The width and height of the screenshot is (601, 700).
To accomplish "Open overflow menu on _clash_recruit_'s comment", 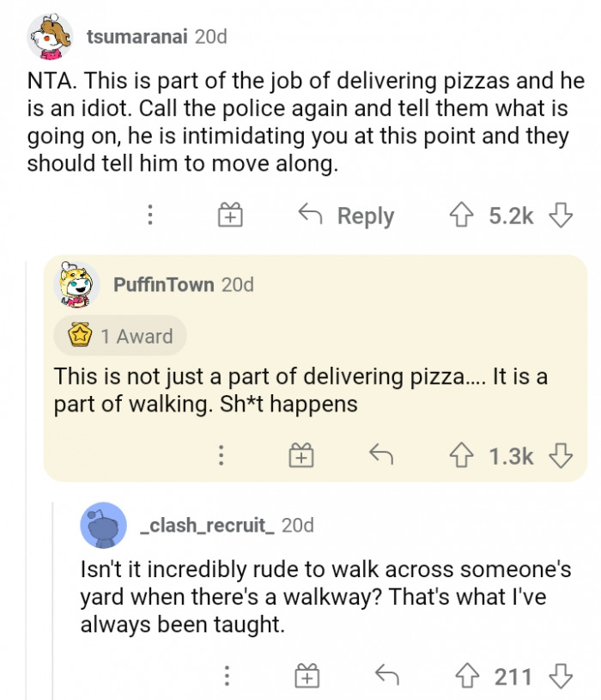I will (x=227, y=677).
